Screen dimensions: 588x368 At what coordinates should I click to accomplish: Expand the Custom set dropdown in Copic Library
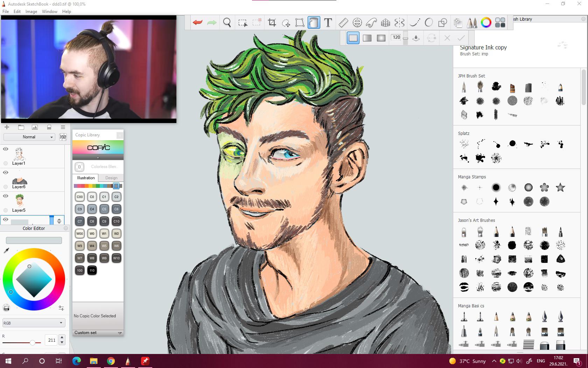(98, 333)
